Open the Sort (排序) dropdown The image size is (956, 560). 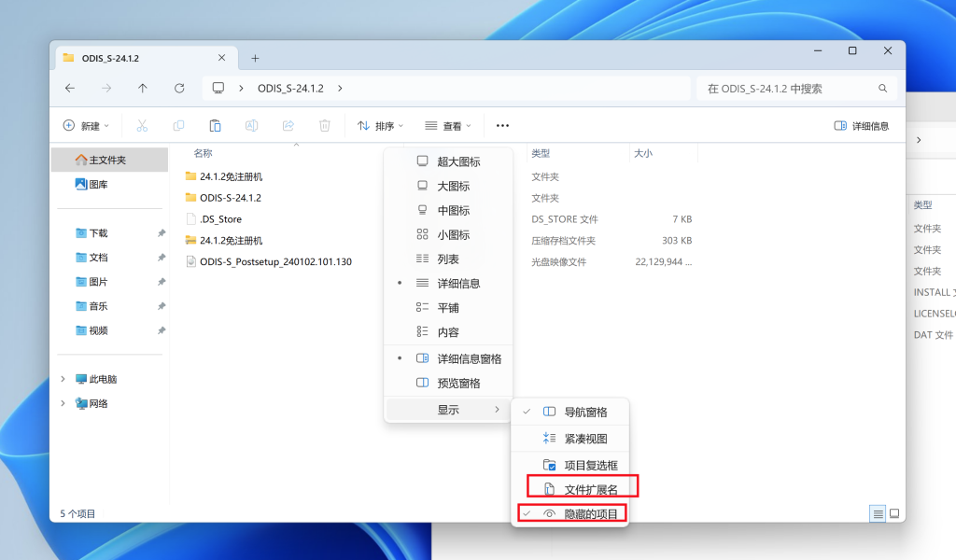click(381, 125)
